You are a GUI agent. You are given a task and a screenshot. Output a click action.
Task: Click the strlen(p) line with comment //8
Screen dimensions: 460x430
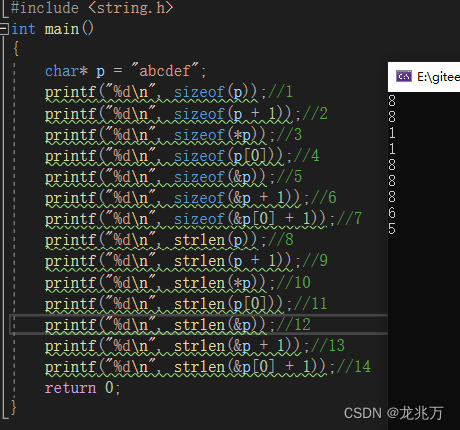[169, 240]
